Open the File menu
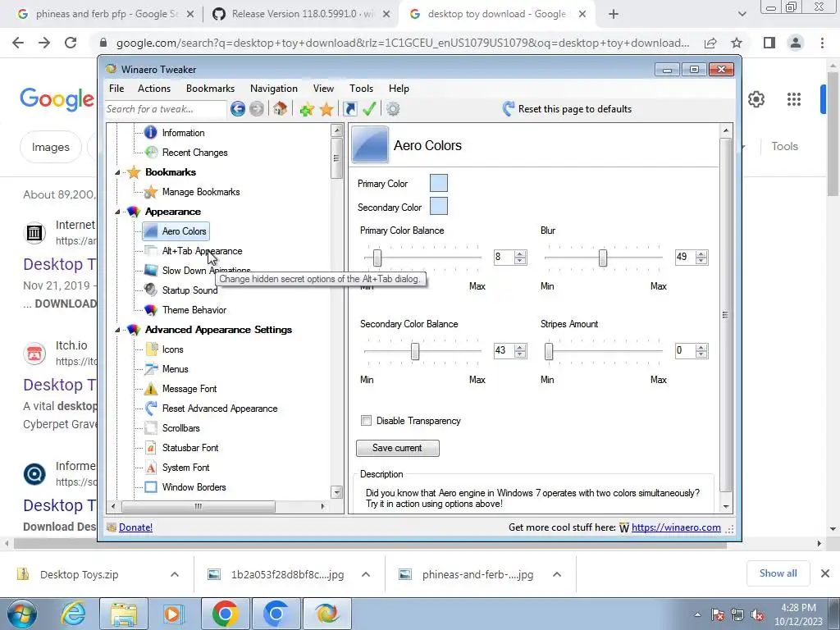 click(x=116, y=89)
